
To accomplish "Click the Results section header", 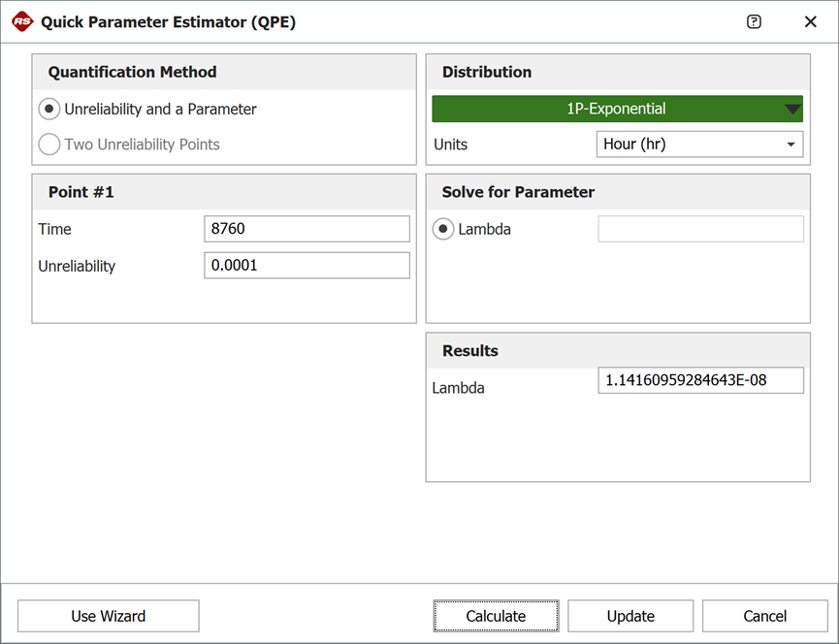I will [470, 351].
